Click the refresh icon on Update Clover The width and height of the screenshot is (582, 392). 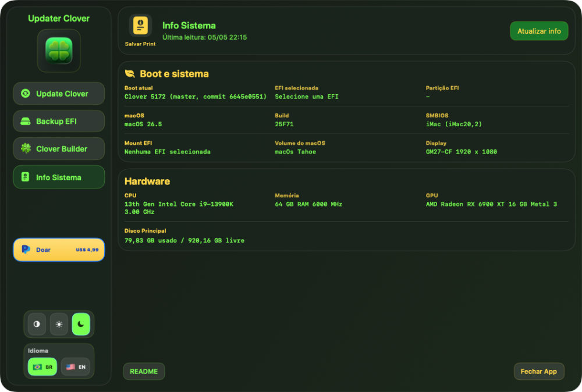(25, 94)
